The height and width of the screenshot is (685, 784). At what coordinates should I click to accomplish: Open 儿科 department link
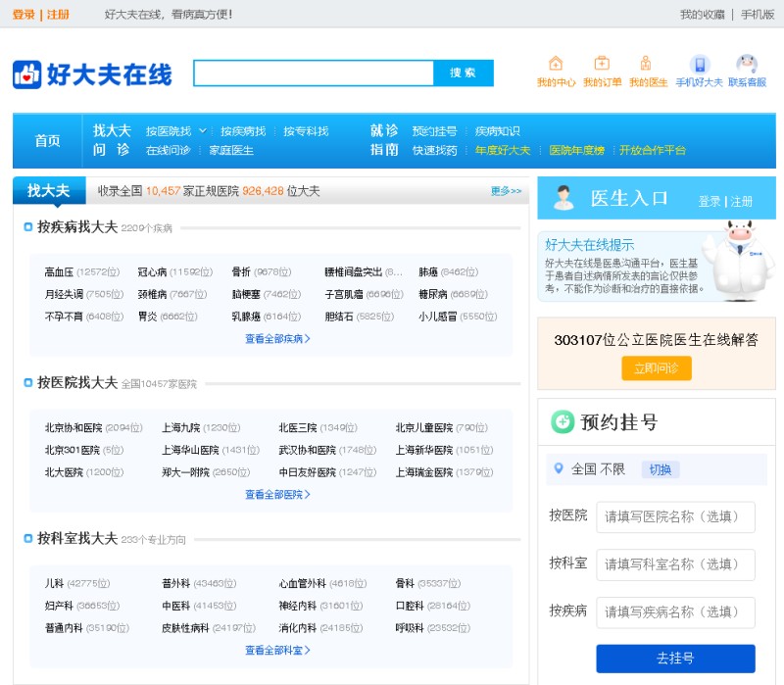click(54, 583)
